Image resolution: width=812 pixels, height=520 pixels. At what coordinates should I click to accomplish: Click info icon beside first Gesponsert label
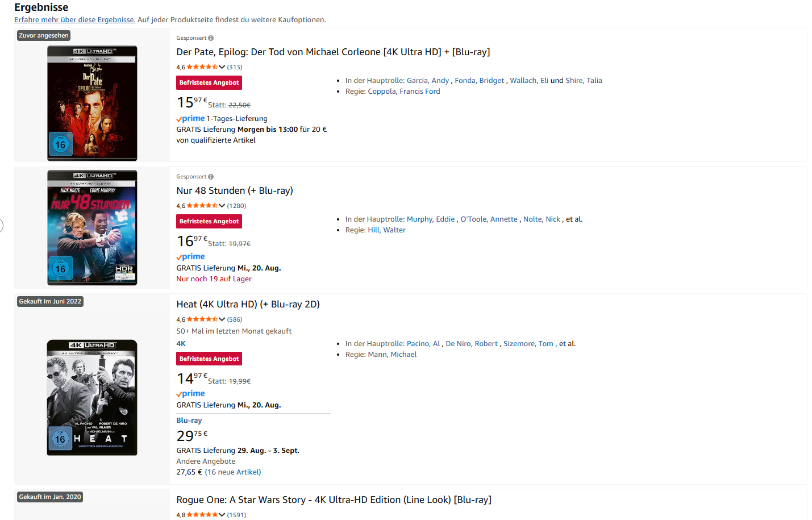click(211, 38)
